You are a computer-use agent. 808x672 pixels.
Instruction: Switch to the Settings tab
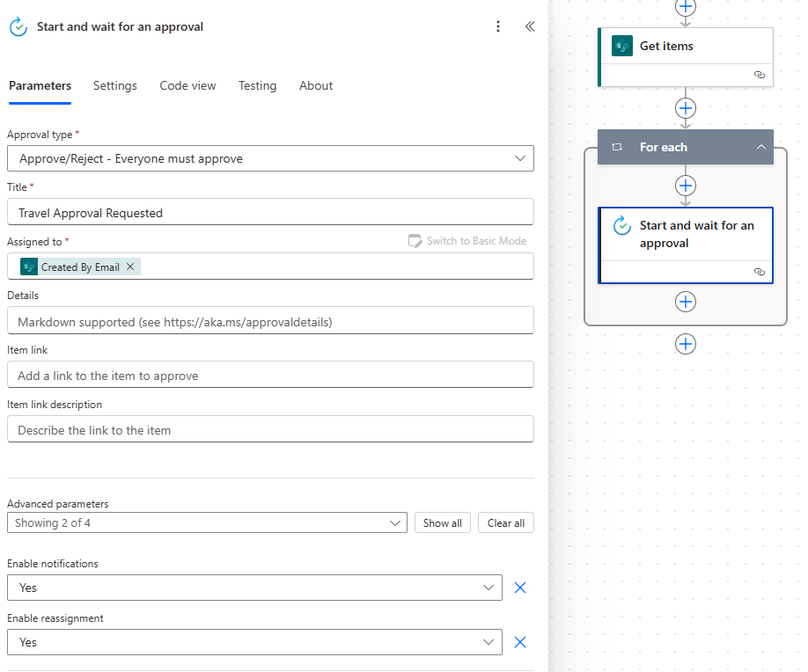click(x=115, y=85)
